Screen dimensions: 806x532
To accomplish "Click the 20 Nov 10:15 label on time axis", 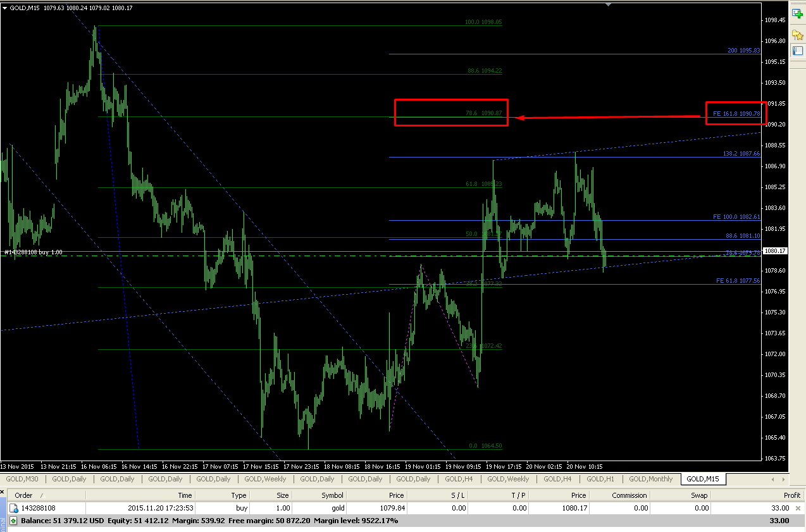I will tap(585, 466).
